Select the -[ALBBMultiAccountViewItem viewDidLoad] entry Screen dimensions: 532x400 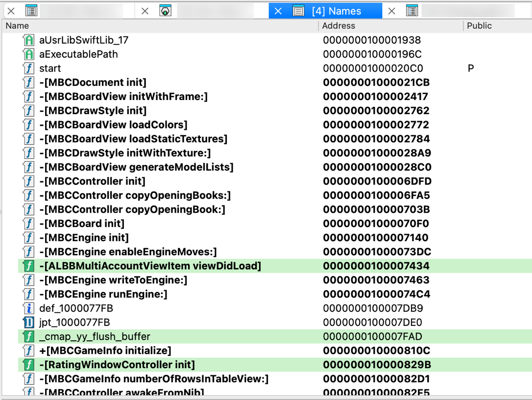(150, 266)
